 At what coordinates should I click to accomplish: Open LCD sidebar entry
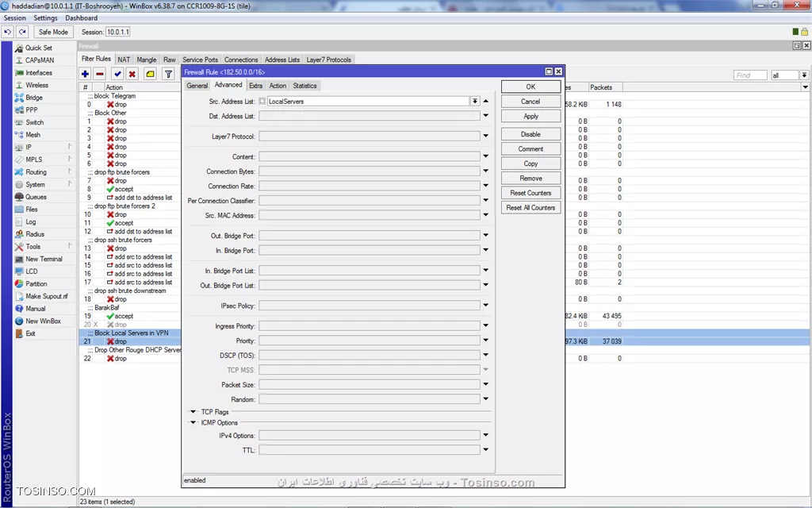32,271
